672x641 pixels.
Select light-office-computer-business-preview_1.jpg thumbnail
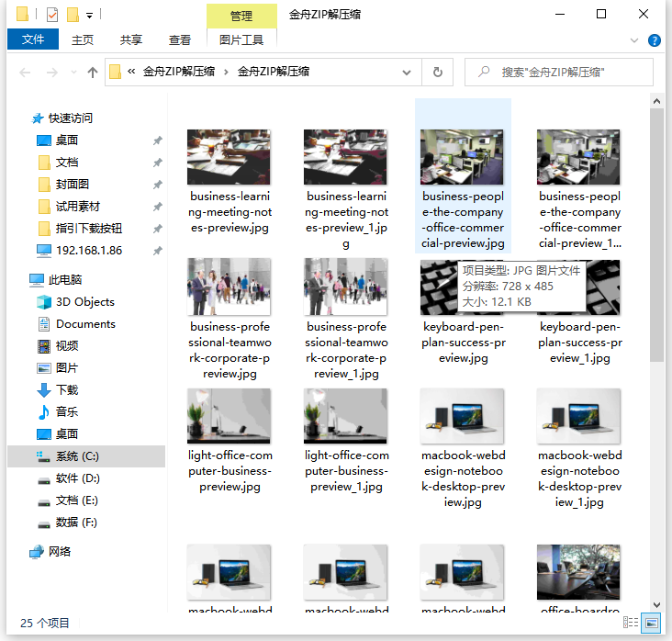coord(345,416)
